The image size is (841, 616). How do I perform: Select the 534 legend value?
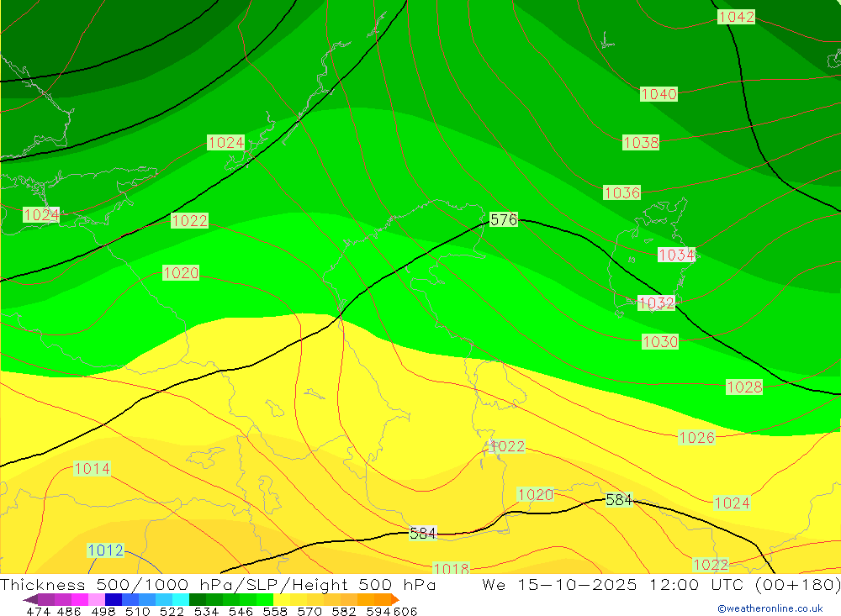207,611
